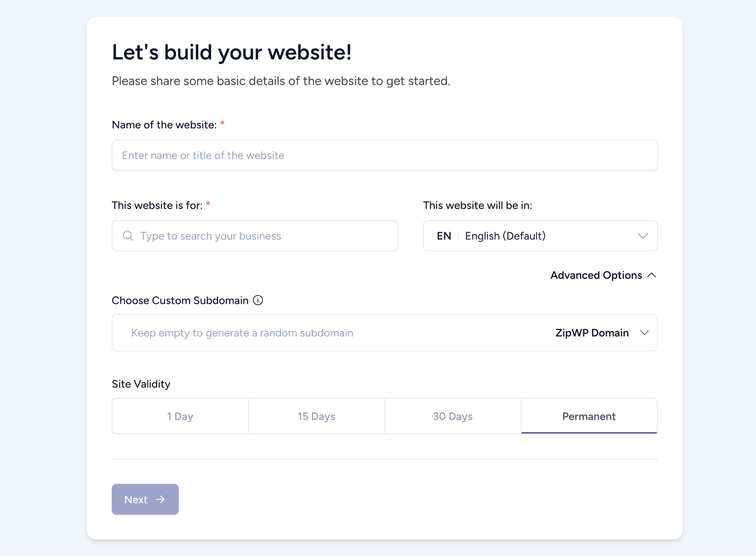
Task: Click the business type search field
Action: [x=255, y=235]
